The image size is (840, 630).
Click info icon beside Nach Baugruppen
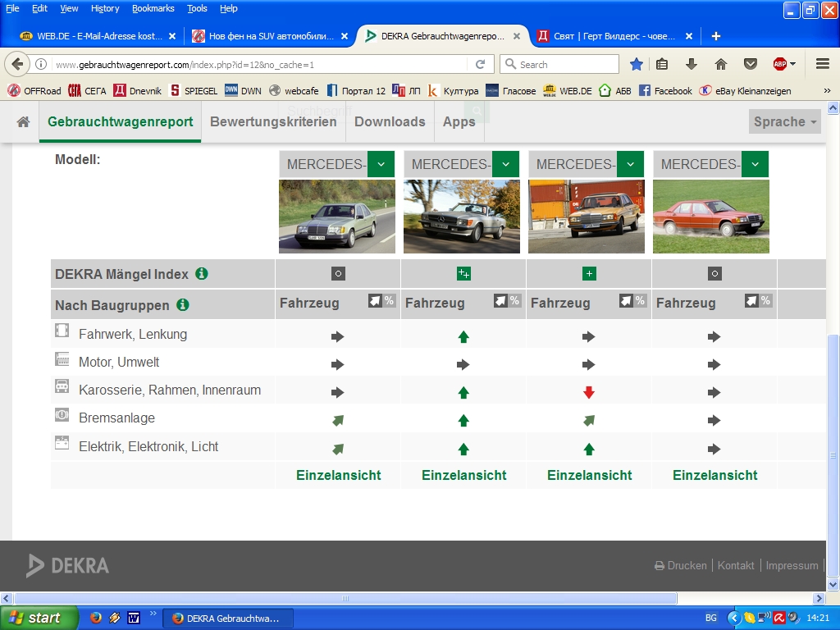[x=183, y=305]
